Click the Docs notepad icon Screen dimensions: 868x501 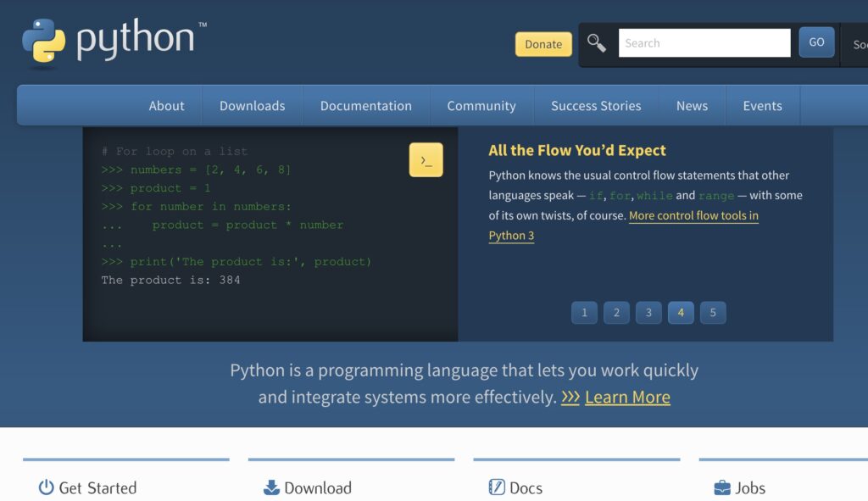coord(497,487)
